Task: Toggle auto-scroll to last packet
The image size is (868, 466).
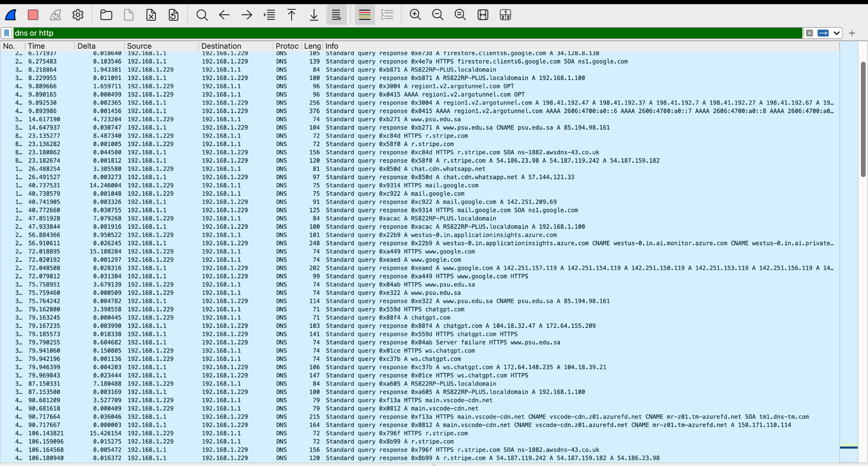Action: [336, 15]
